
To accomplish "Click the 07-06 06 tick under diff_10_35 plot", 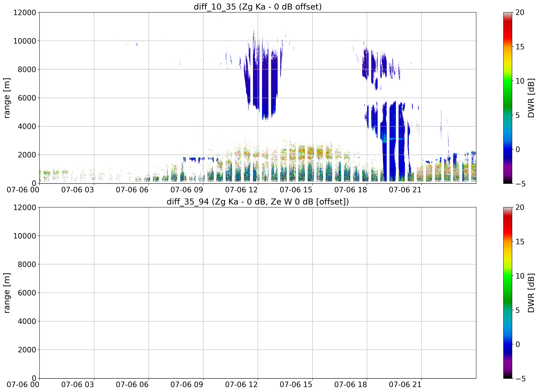I will click(x=132, y=190).
